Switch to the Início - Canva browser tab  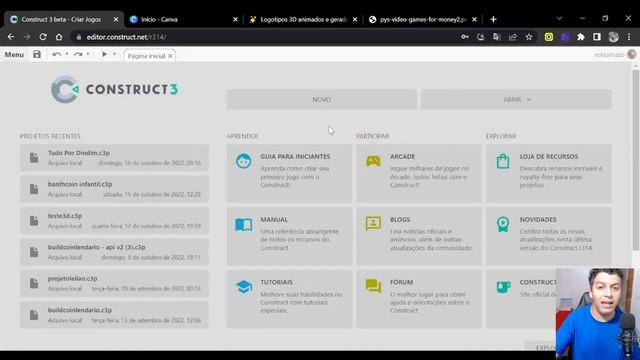click(x=184, y=19)
